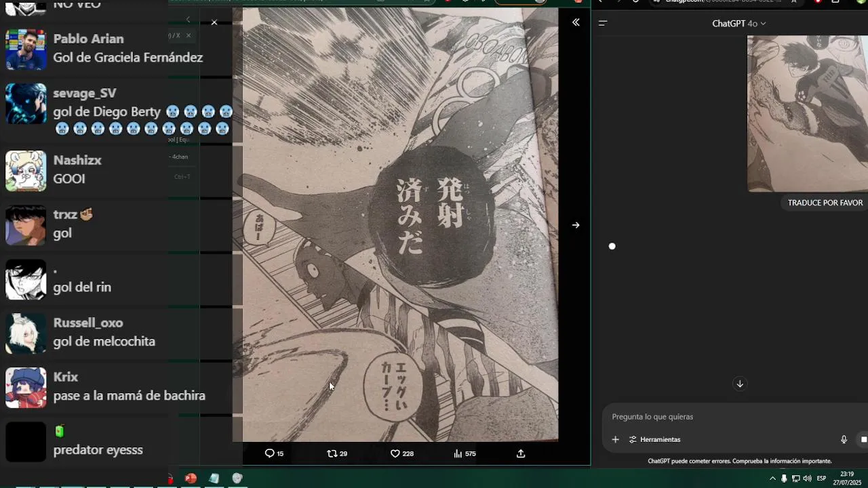Image resolution: width=868 pixels, height=488 pixels.
Task: Click the Nashizx chat avatar
Action: click(26, 171)
